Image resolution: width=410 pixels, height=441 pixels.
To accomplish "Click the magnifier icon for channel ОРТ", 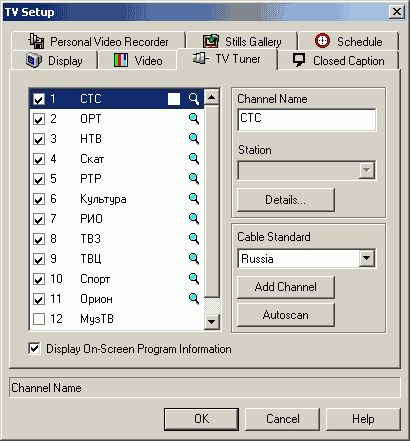I will [194, 119].
